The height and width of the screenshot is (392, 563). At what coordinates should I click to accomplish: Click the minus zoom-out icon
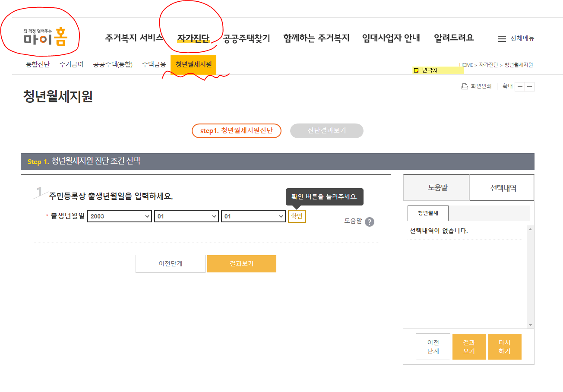(531, 86)
